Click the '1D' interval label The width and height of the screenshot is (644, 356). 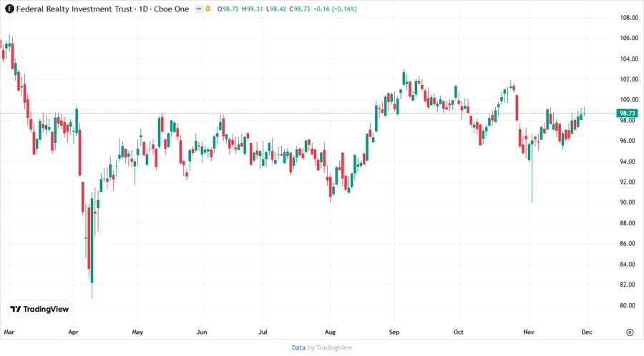tap(143, 9)
